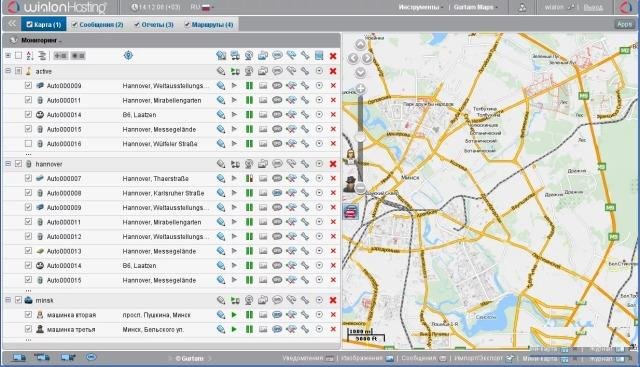Click the wialon user name link
The width and height of the screenshot is (640, 367).
click(x=554, y=7)
